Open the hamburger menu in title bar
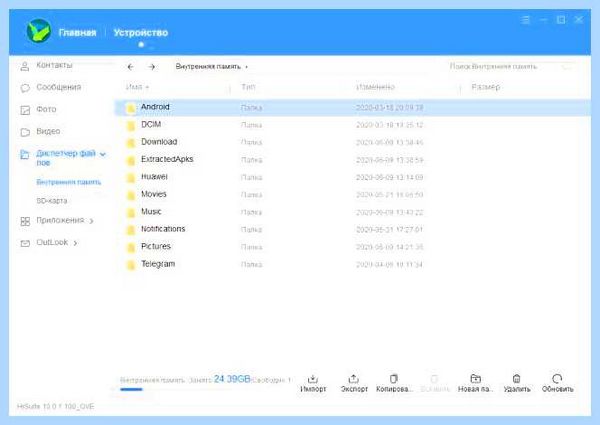Screen dimensions: 600x425 tap(526, 20)
